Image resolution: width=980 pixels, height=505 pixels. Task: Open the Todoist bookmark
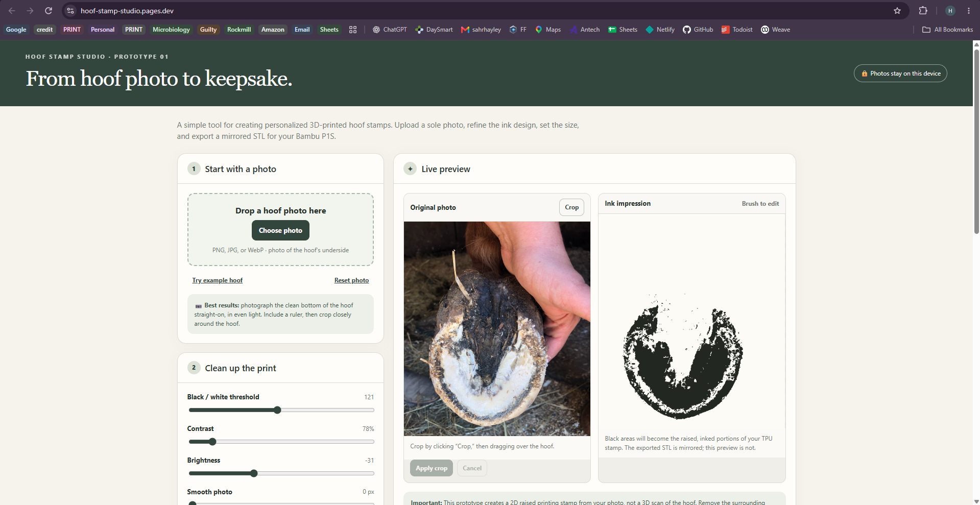[x=737, y=30]
